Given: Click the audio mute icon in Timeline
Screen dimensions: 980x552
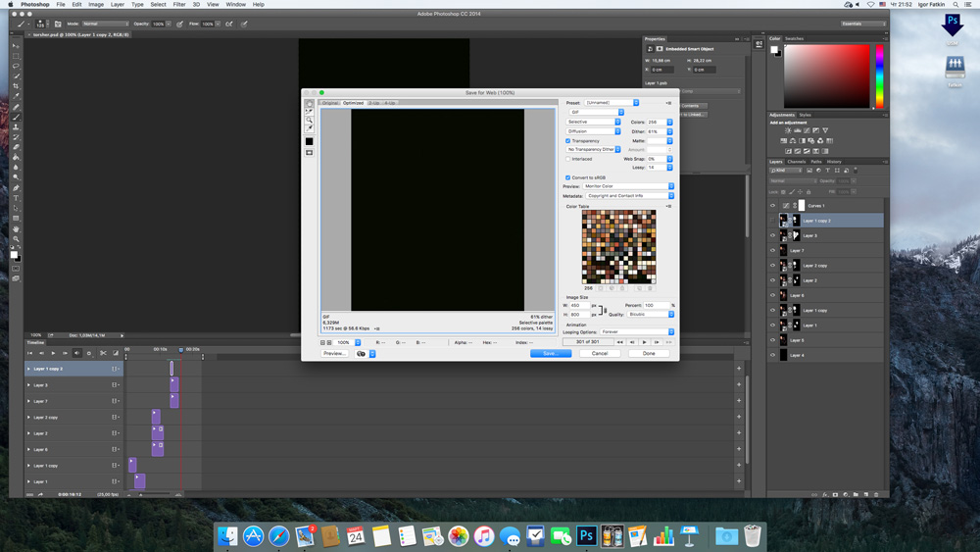Looking at the screenshot, I should pyautogui.click(x=77, y=353).
